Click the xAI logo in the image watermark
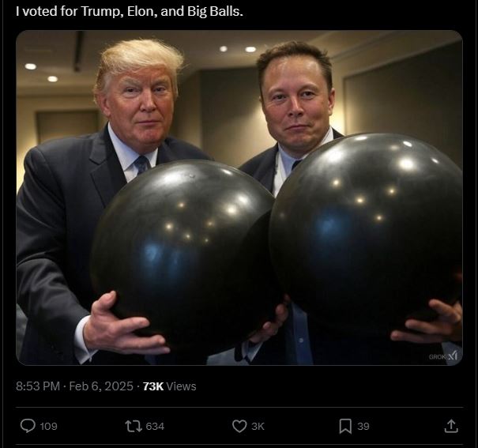This screenshot has height=448, width=478. coord(453,356)
